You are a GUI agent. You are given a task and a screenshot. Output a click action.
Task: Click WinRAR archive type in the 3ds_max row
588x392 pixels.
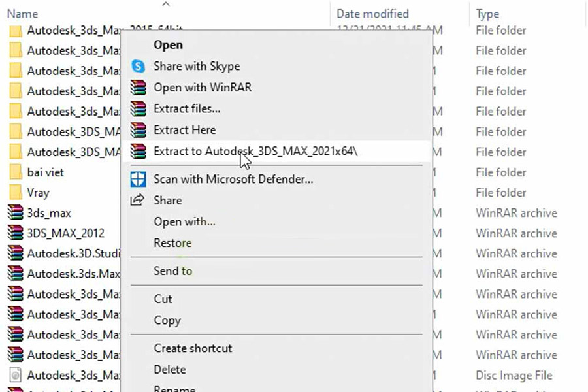coord(516,213)
